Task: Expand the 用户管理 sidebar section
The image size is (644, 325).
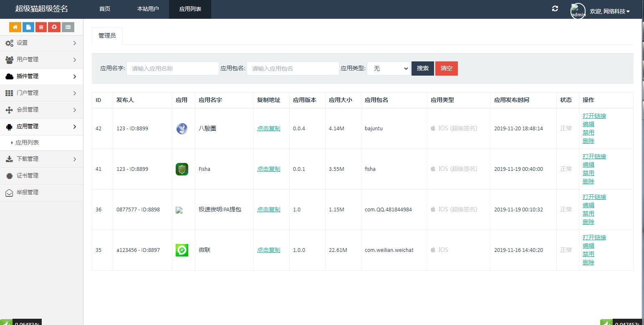Action: click(41, 60)
